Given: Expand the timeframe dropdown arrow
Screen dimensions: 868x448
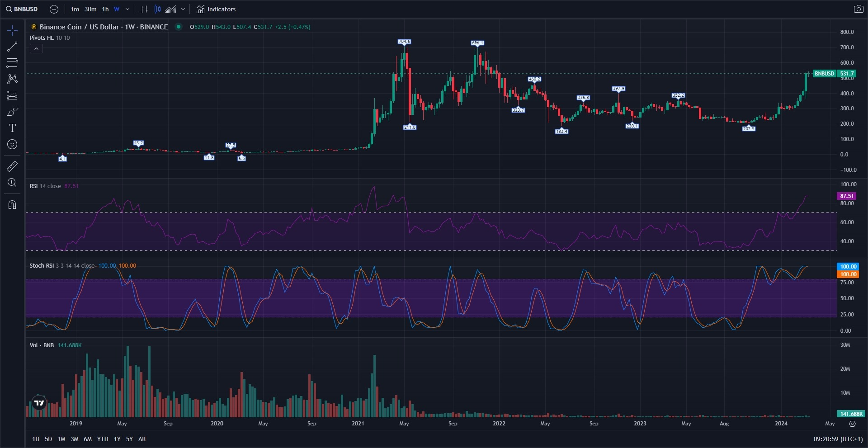Looking at the screenshot, I should [x=127, y=9].
